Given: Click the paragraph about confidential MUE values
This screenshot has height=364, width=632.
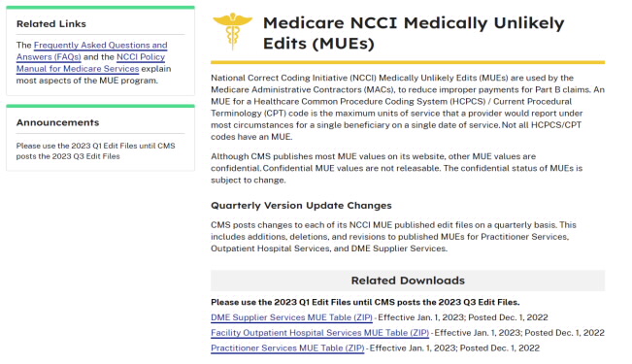Looking at the screenshot, I should (397, 168).
